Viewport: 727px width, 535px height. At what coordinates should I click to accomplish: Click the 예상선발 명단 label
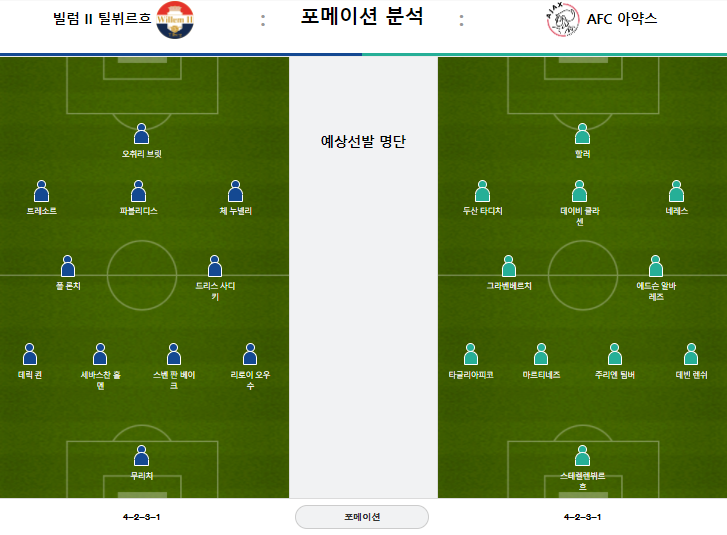pos(363,141)
